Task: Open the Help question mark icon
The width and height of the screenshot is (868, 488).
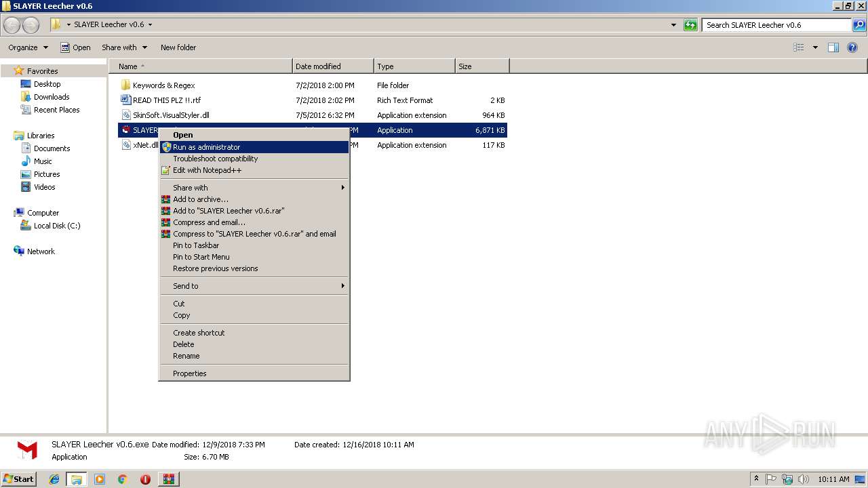Action: [x=852, y=47]
